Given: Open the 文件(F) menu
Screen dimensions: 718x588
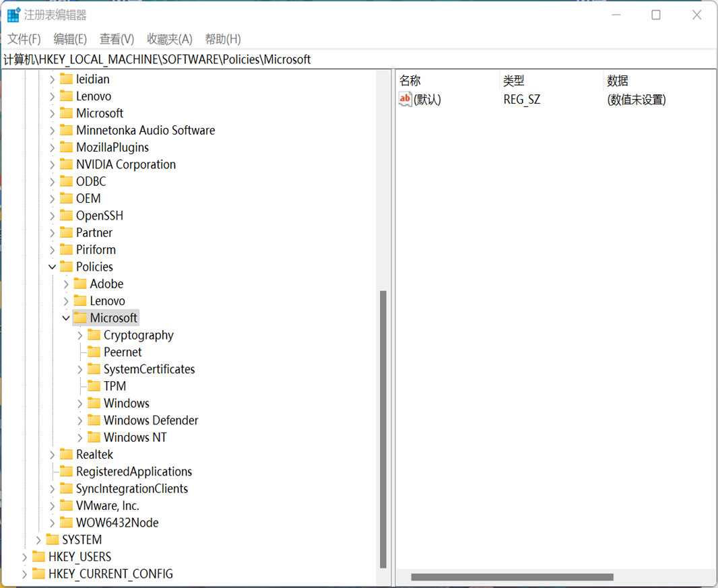Looking at the screenshot, I should tap(24, 39).
